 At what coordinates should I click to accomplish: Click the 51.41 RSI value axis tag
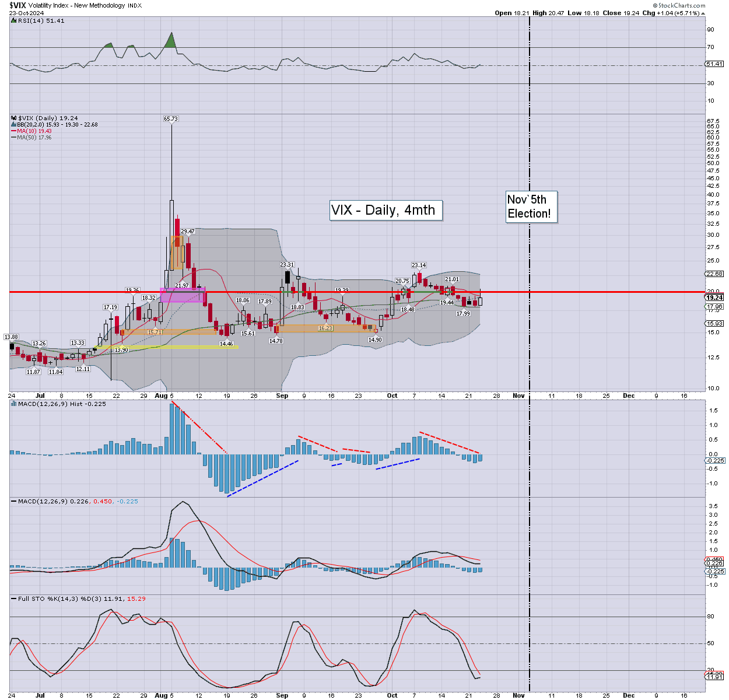714,64
